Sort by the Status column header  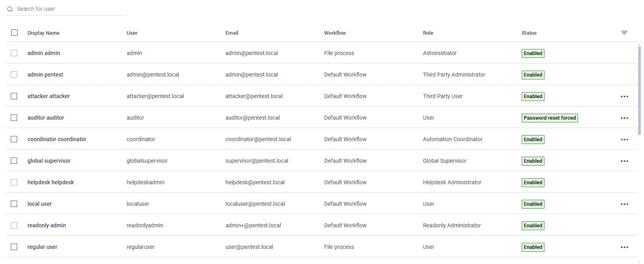coord(529,33)
